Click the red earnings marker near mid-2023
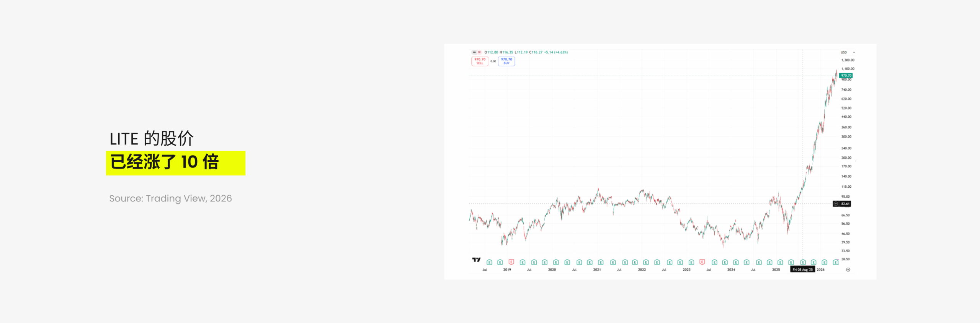The height and width of the screenshot is (323, 980). pos(702,262)
